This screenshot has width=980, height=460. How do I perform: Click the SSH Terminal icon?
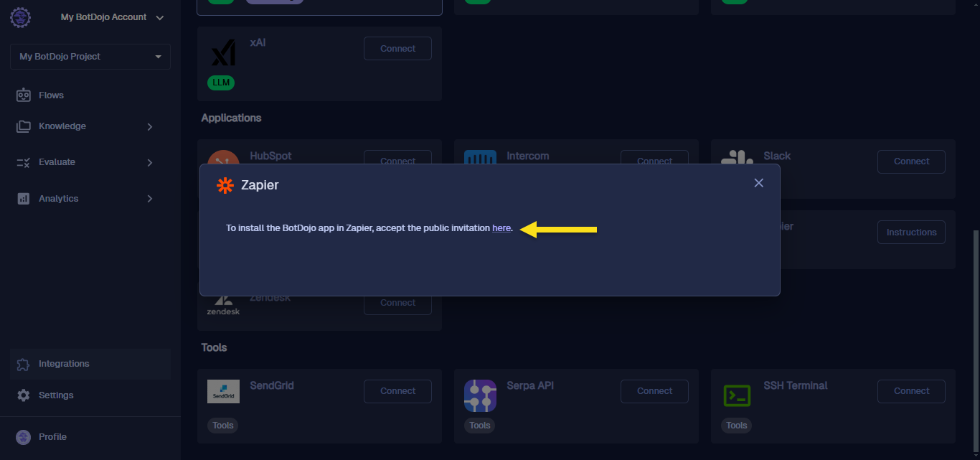pyautogui.click(x=737, y=395)
